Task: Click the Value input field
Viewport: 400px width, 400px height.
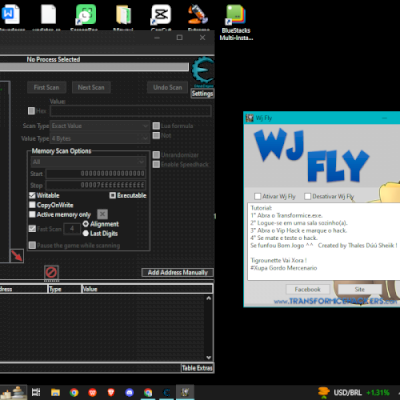Action: tap(131, 111)
